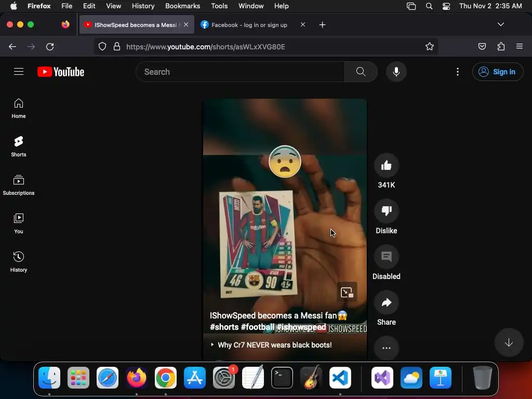Screen dimensions: 532x399
Task: Dislike the short with thumbs down
Action: click(x=387, y=211)
